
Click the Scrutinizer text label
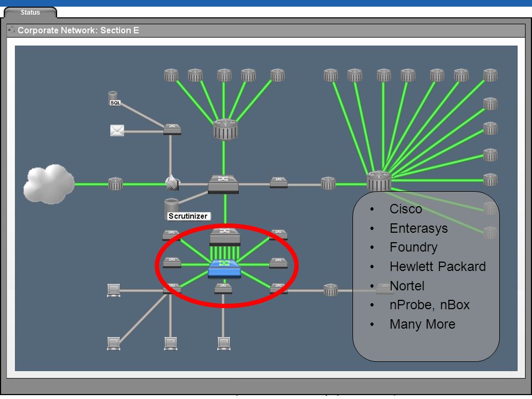coord(188,216)
